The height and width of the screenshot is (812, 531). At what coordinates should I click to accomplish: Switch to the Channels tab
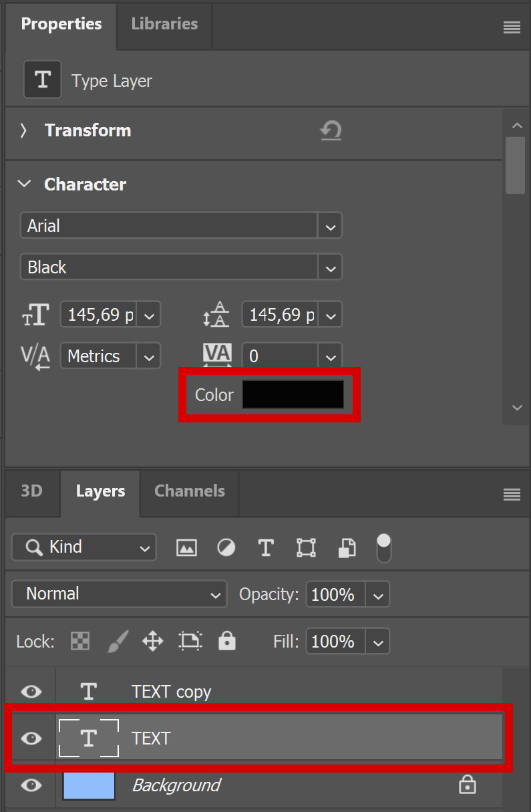tap(189, 491)
